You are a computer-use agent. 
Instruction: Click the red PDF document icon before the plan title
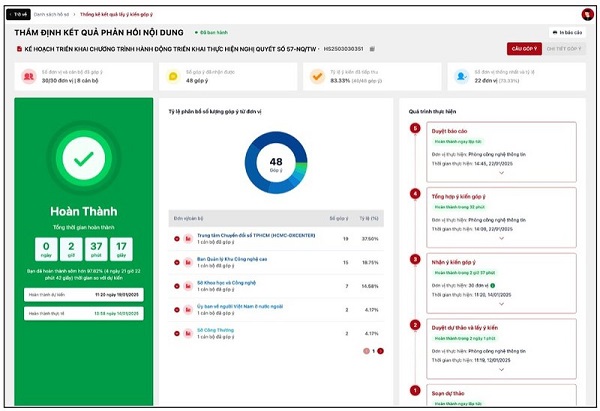pyautogui.click(x=19, y=49)
